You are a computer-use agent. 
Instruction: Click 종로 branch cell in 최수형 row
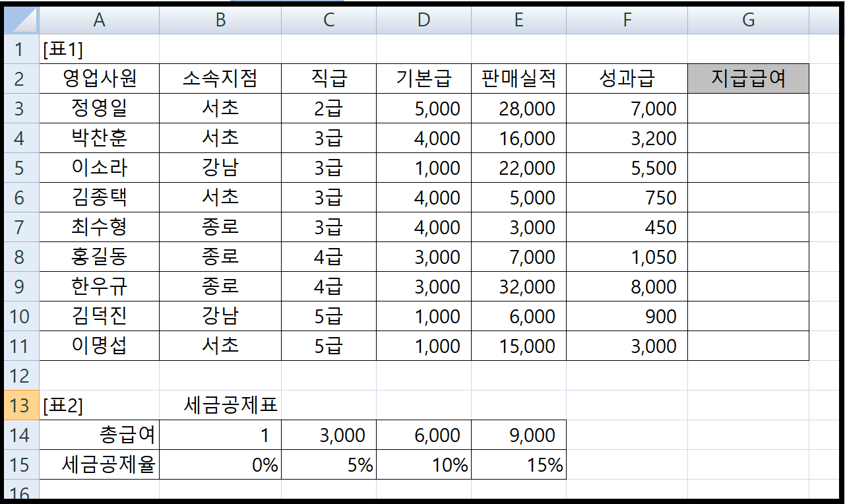(x=220, y=227)
